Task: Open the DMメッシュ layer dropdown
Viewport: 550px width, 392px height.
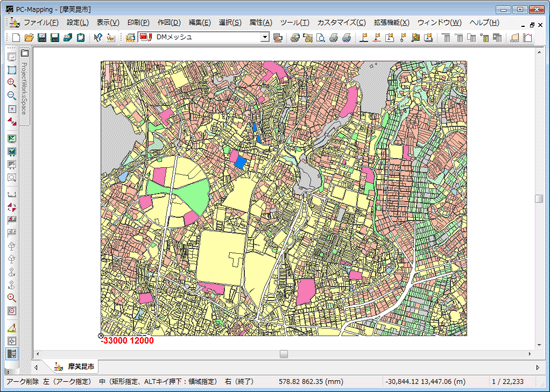Action: pos(265,37)
